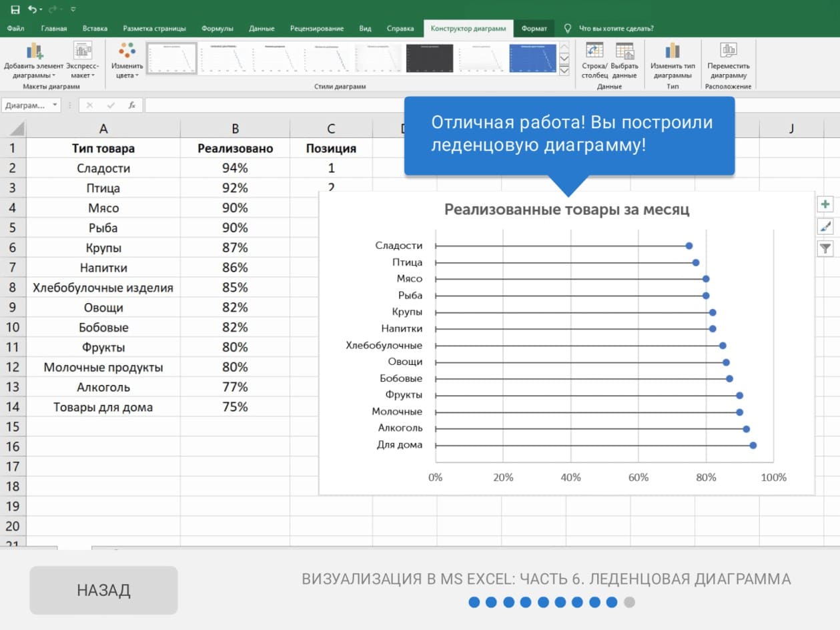
Task: Select the dark black chart style thumbnail
Action: (x=430, y=58)
